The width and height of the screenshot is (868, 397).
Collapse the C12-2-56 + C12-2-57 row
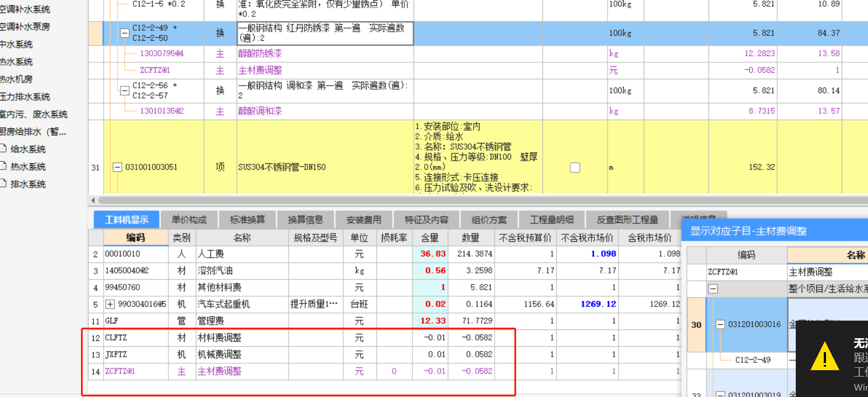124,90
